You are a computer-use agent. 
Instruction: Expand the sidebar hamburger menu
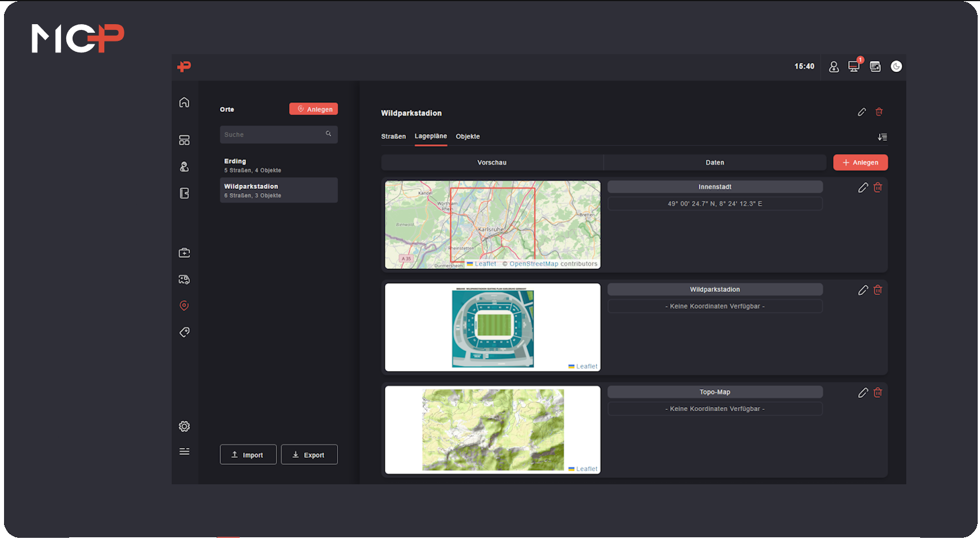(184, 451)
